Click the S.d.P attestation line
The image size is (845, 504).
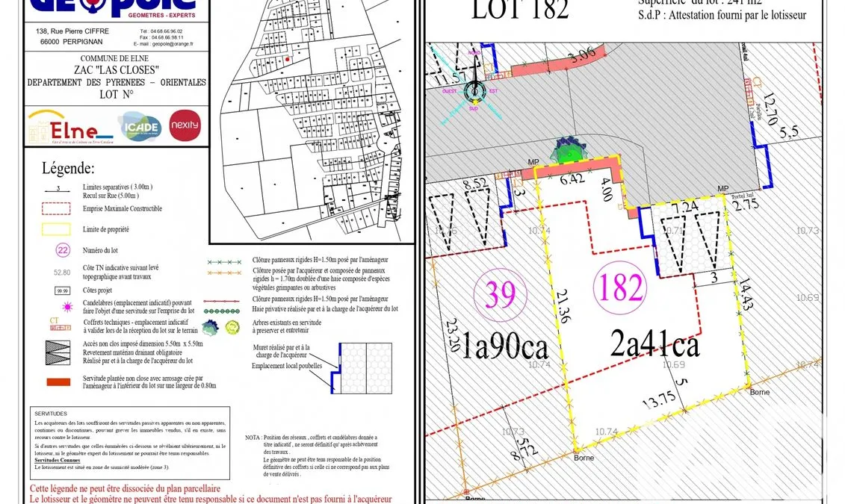coord(722,15)
